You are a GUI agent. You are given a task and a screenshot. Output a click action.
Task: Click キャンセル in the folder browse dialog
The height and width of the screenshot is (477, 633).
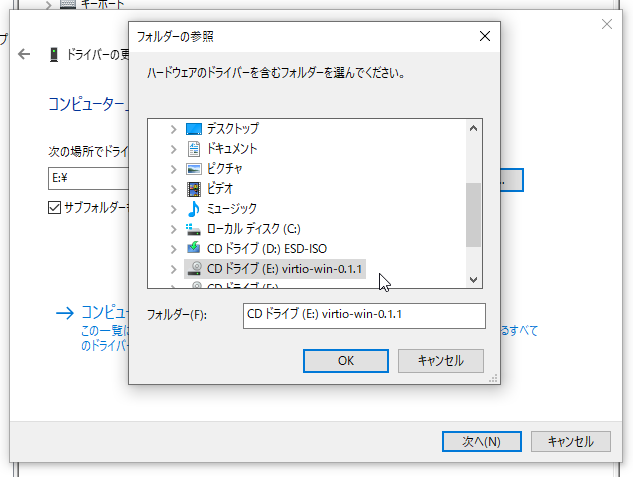pos(441,361)
